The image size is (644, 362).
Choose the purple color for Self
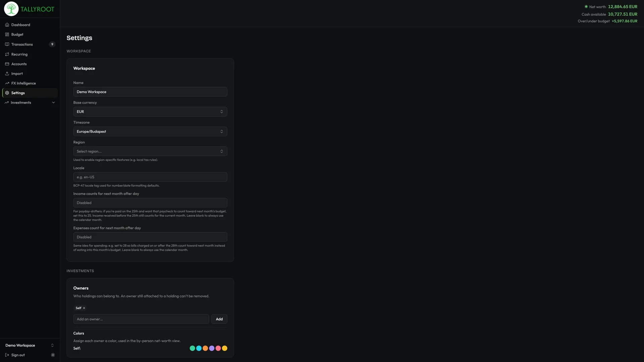pyautogui.click(x=212, y=348)
